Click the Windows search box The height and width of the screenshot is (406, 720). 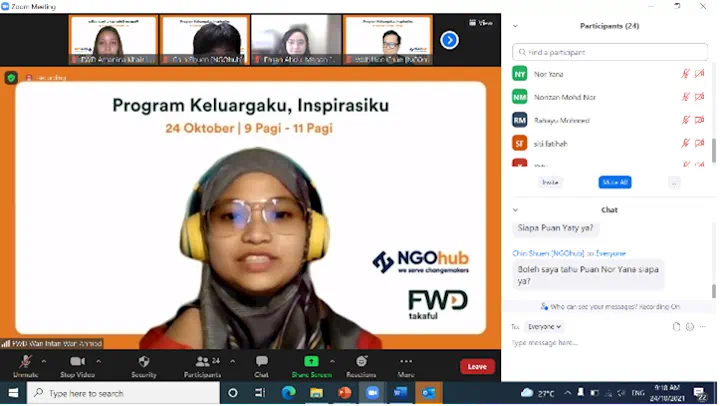(123, 393)
